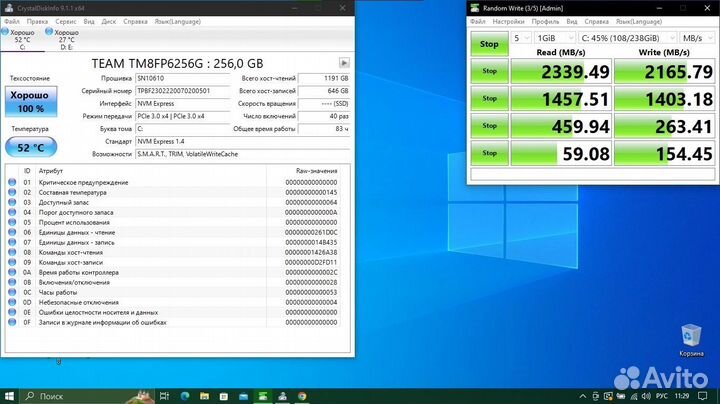720x404 pixels.
Task: Click the Режим передачи field PCIe 3.0 x4
Action: tap(182, 116)
